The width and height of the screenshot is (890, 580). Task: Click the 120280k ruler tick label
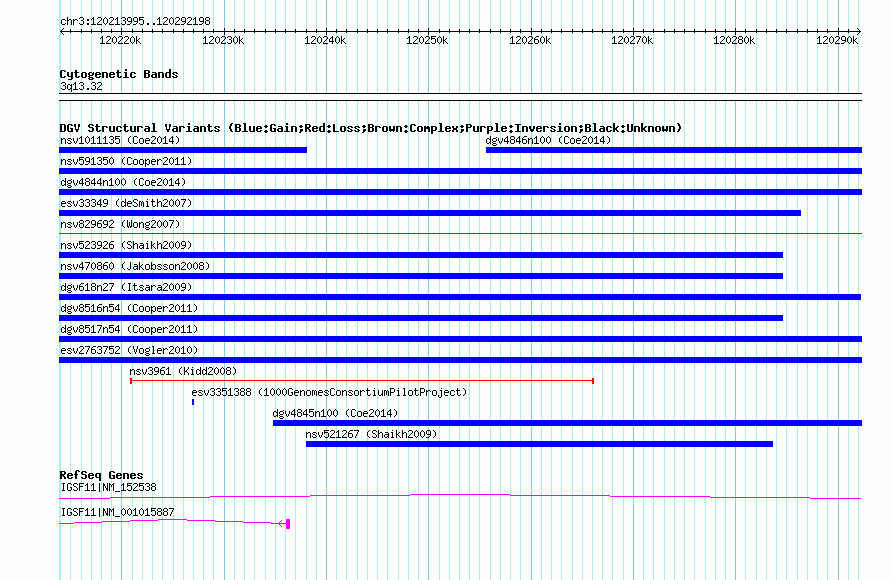tap(734, 40)
